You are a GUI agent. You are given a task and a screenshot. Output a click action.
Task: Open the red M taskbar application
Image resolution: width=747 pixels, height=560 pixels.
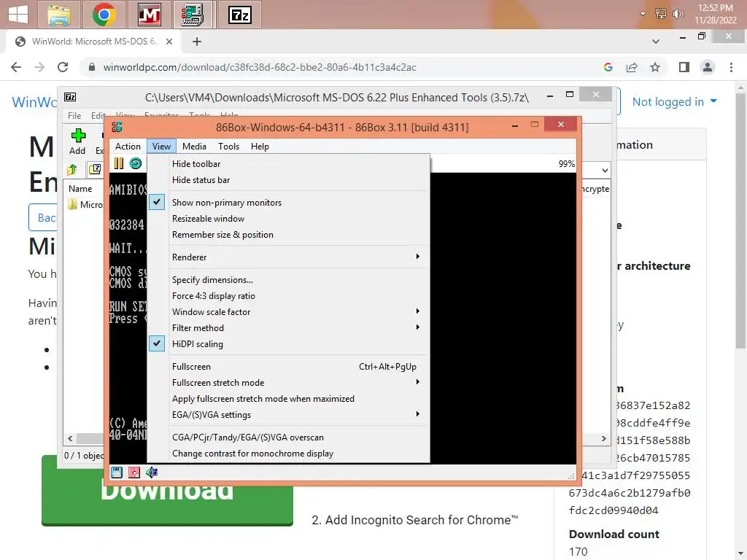click(149, 15)
